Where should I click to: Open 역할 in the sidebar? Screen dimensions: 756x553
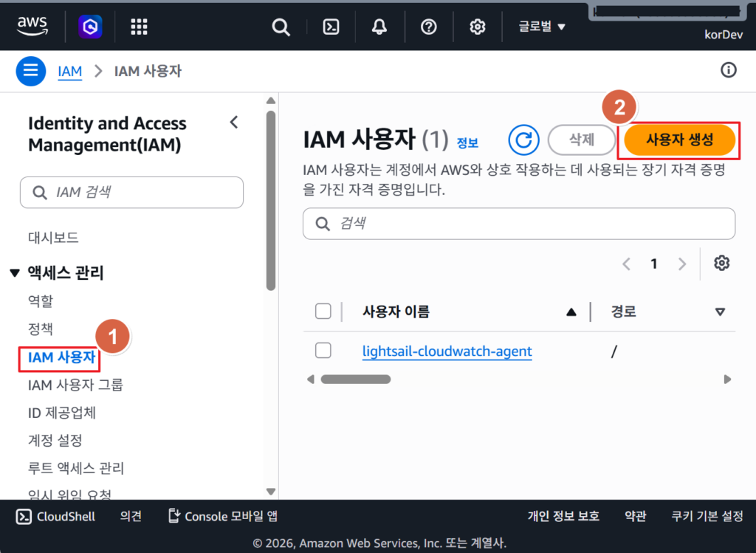(41, 300)
